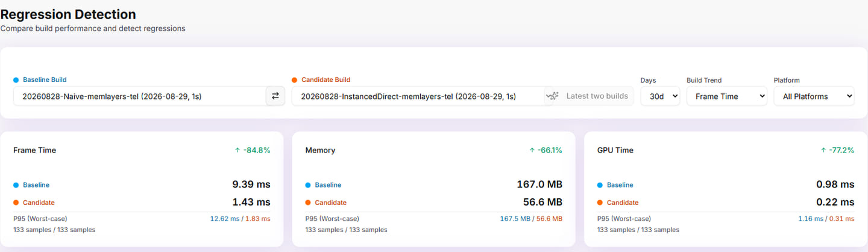
Task: Click the 1.83 ms P95 value
Action: point(258,218)
